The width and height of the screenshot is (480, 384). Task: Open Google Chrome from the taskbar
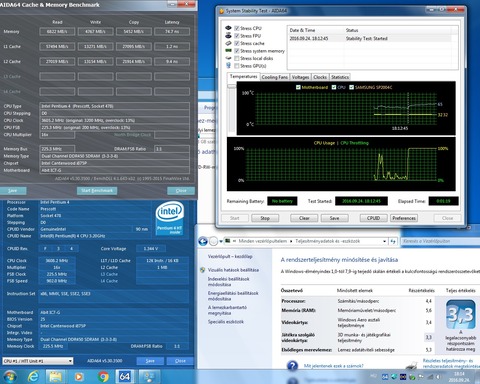[x=103, y=377]
